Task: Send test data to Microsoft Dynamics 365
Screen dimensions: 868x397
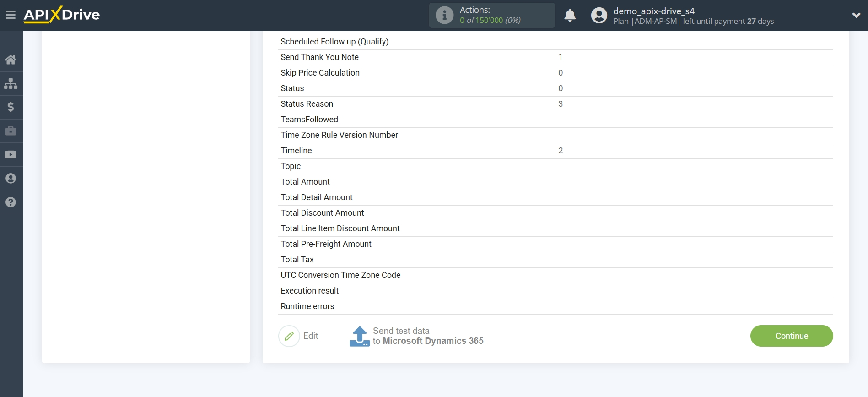Action: [428, 336]
